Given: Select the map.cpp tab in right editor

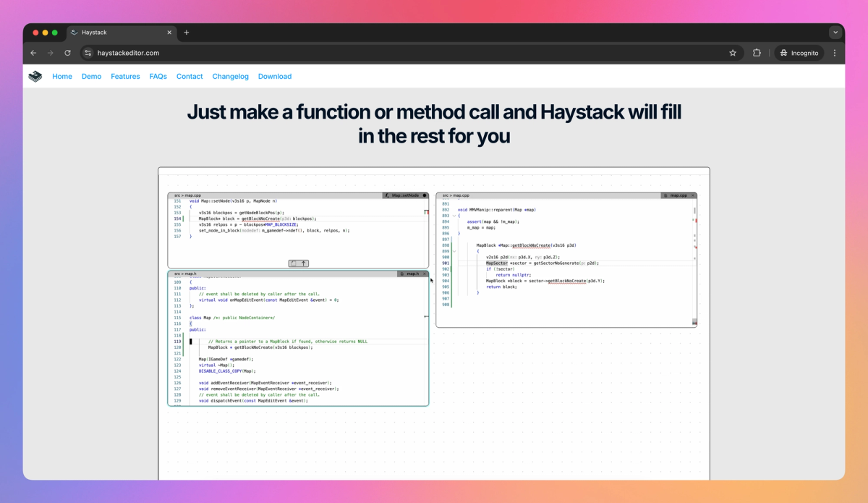Looking at the screenshot, I should (x=678, y=195).
